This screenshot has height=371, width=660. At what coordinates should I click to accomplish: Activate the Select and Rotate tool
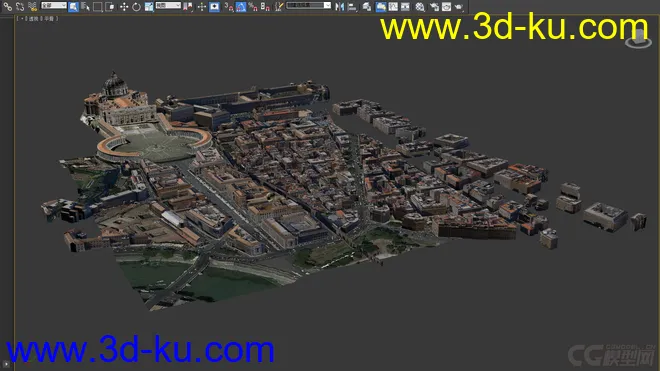pyautogui.click(x=136, y=7)
